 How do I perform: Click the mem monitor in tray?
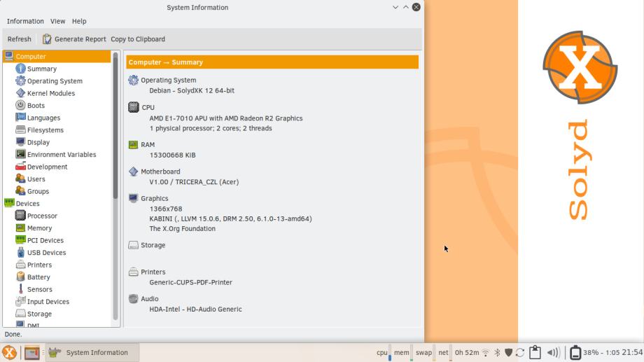pyautogui.click(x=403, y=353)
